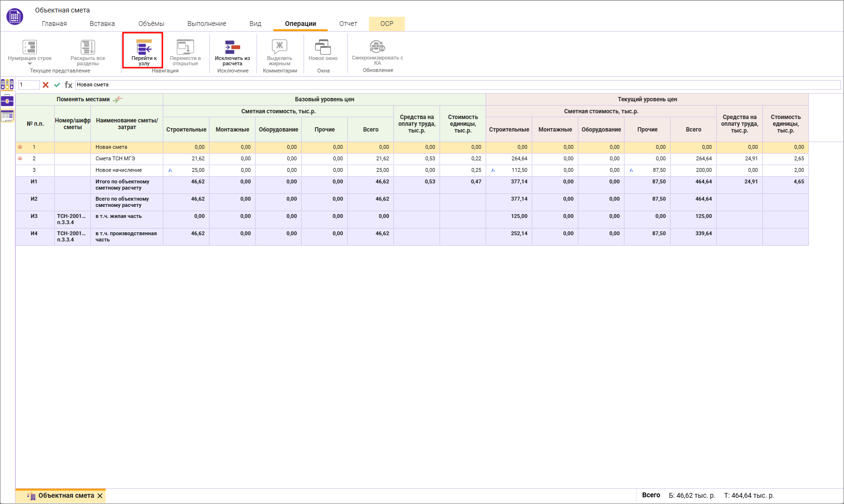Click Исключить из расчета ribbon icon
Screen dimensions: 844x504
click(232, 47)
